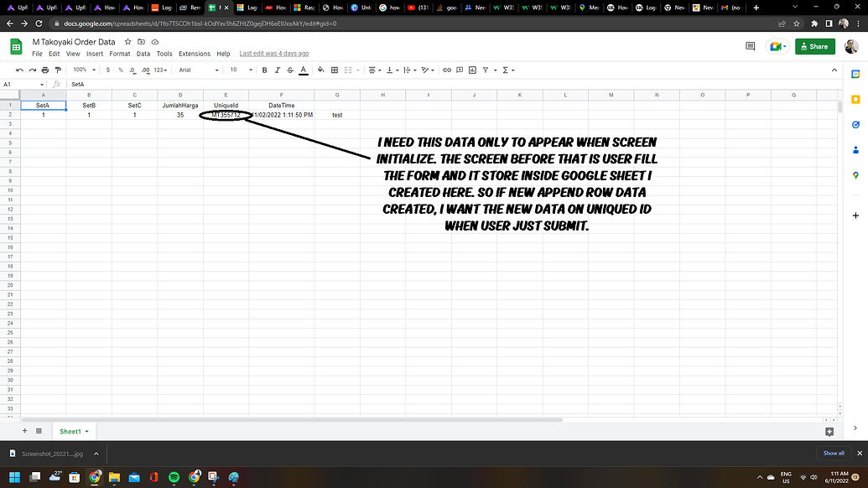Apply bold formatting to selected cell
Image resolution: width=868 pixels, height=488 pixels.
pos(264,70)
